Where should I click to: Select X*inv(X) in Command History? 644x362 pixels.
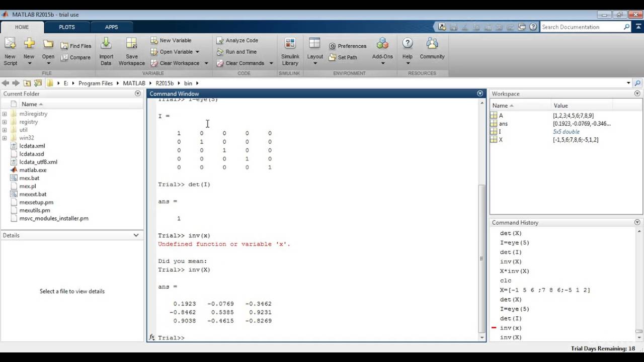coord(514,271)
